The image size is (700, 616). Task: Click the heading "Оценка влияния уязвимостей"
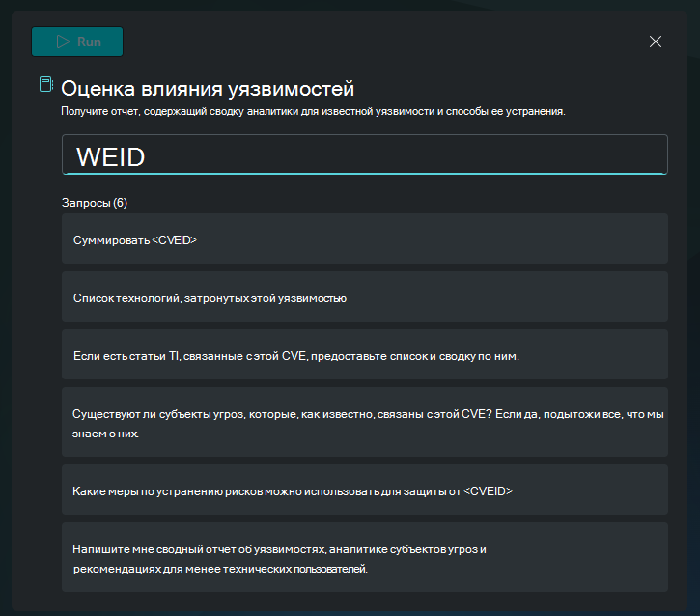tap(208, 89)
